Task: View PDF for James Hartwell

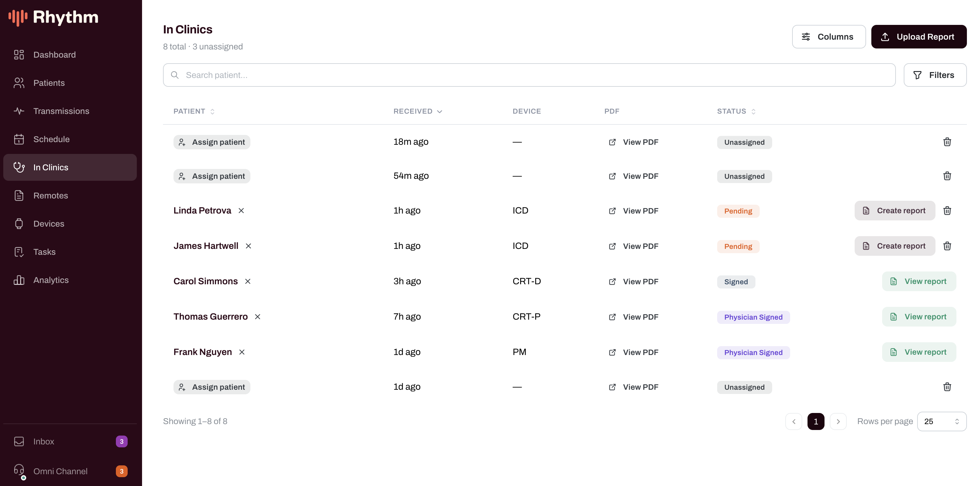Action: [633, 246]
